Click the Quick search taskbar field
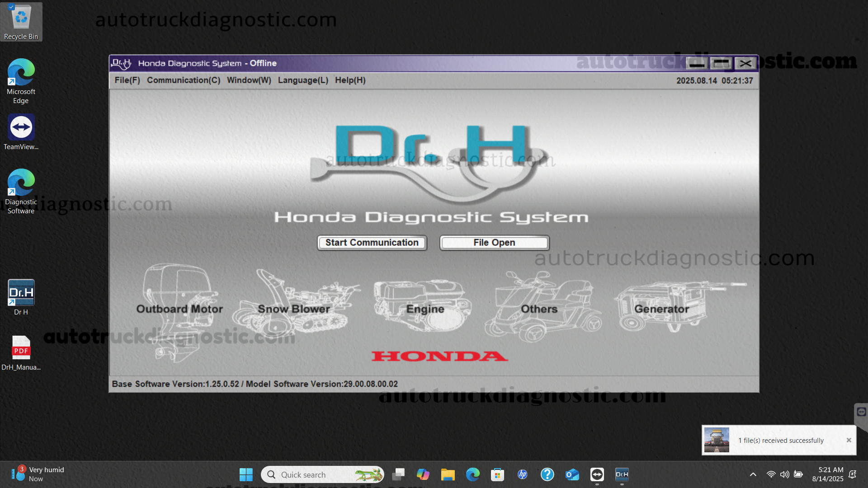The width and height of the screenshot is (868, 488). (x=316, y=474)
